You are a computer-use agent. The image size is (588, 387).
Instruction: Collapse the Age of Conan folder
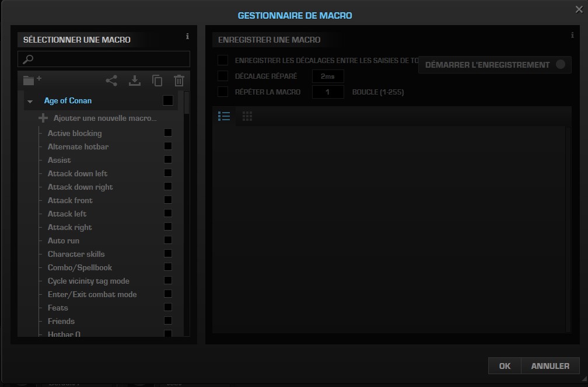[x=30, y=102]
